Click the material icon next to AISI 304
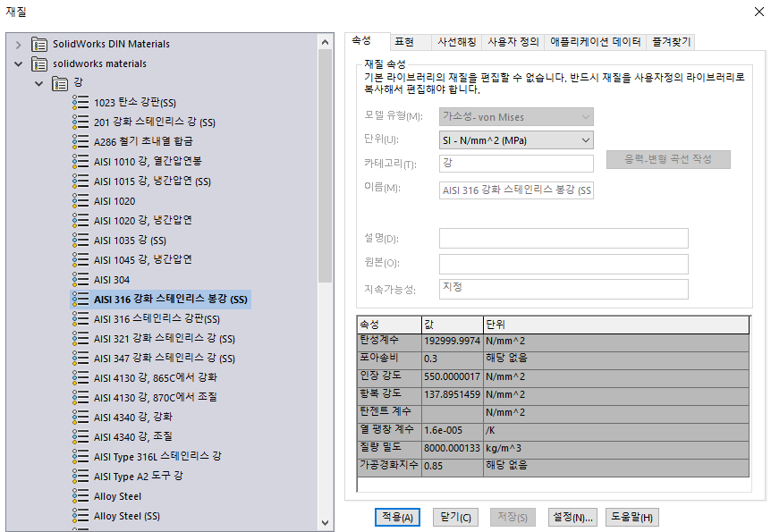Viewport: 771px width, 532px height. click(x=80, y=279)
